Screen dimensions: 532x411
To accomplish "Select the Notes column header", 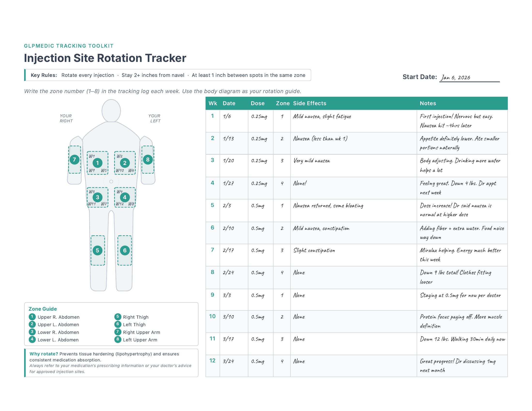I will 428,103.
